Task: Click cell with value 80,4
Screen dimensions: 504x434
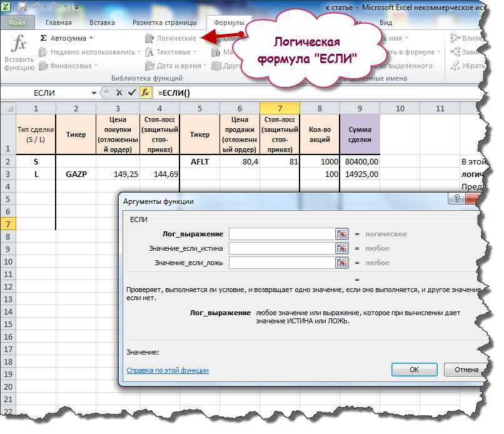Action: point(239,162)
